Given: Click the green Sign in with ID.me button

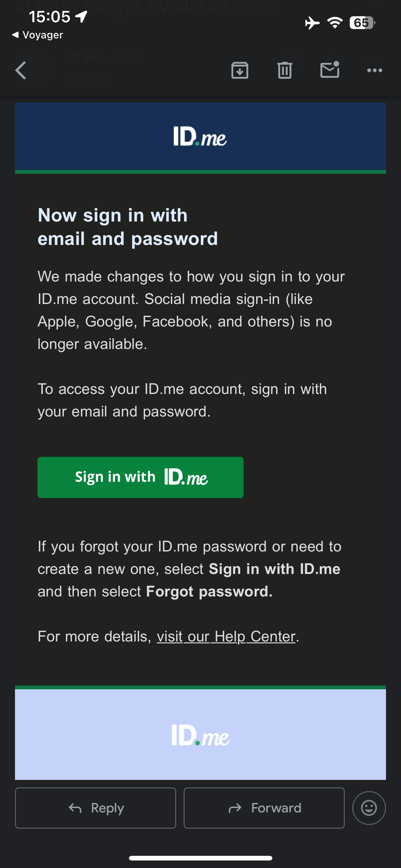Looking at the screenshot, I should [x=141, y=477].
